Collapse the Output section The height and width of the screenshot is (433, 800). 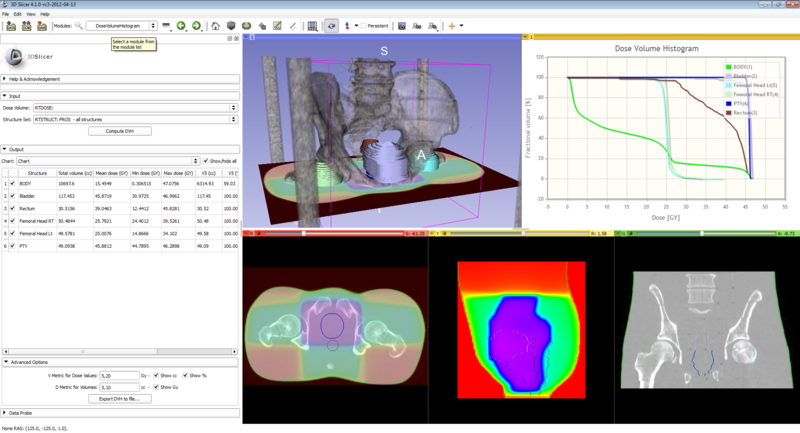click(120, 149)
